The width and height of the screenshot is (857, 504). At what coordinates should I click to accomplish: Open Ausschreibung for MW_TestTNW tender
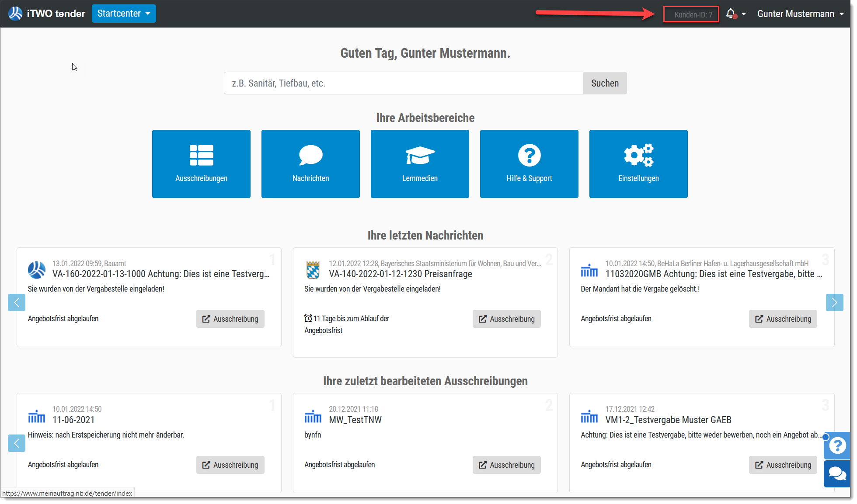pyautogui.click(x=506, y=465)
